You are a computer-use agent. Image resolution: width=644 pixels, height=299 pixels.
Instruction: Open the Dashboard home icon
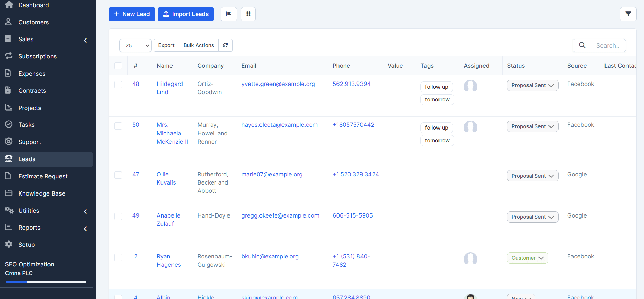point(9,5)
